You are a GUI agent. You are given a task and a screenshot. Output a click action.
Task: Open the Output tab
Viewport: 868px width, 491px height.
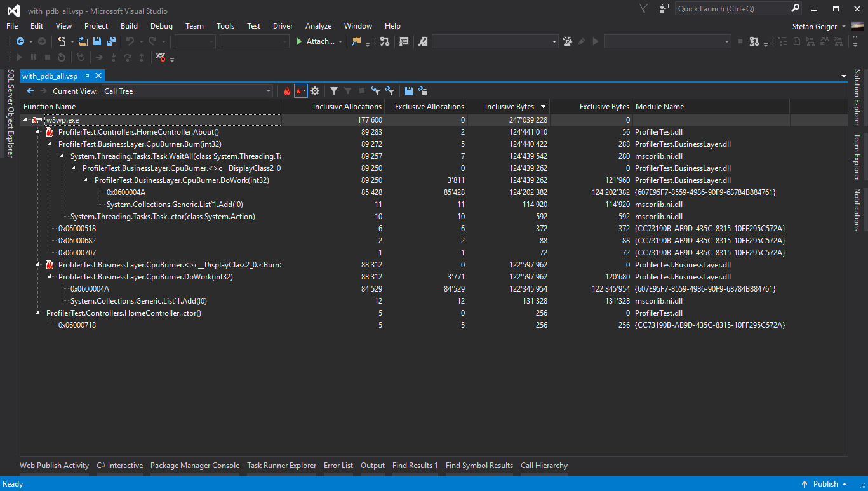click(x=373, y=466)
